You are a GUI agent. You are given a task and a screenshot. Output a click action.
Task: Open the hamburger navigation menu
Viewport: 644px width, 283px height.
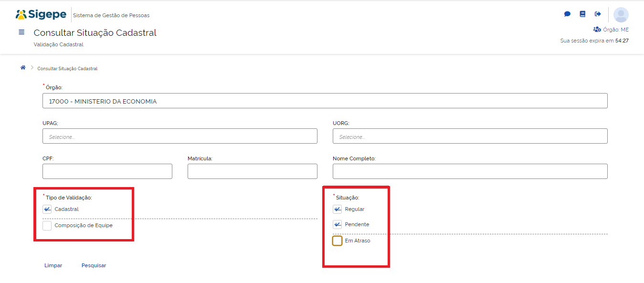[21, 32]
